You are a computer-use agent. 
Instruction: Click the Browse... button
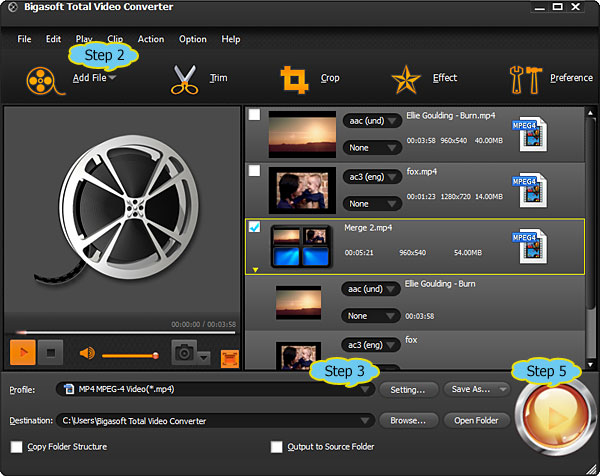pos(408,421)
